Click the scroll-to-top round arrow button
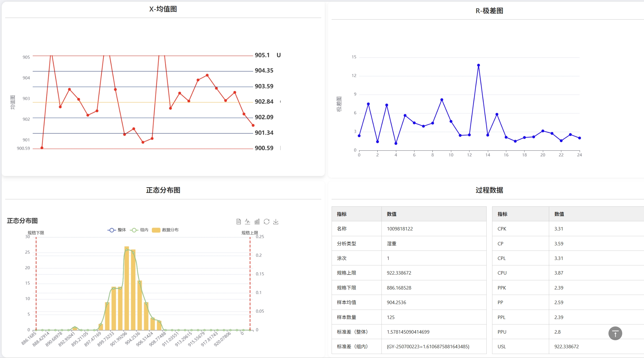This screenshot has height=358, width=644. (615, 333)
